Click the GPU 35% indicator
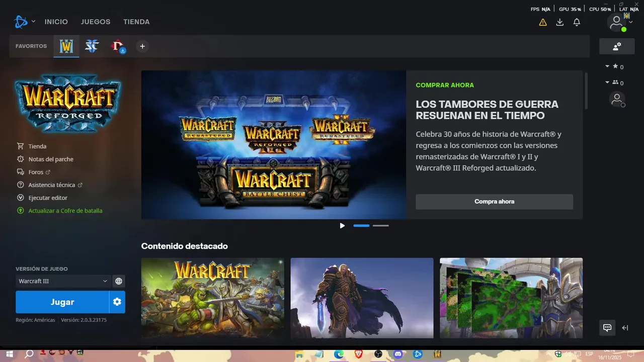 pos(570,9)
